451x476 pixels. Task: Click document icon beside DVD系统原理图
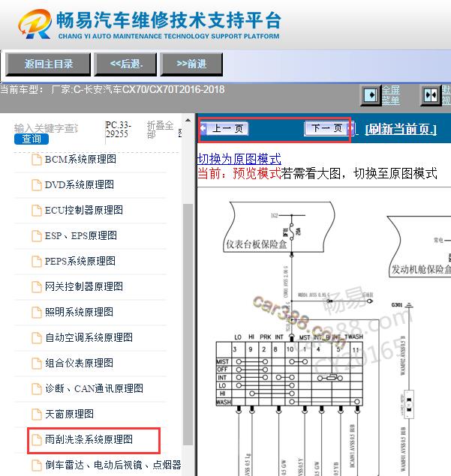point(37,185)
